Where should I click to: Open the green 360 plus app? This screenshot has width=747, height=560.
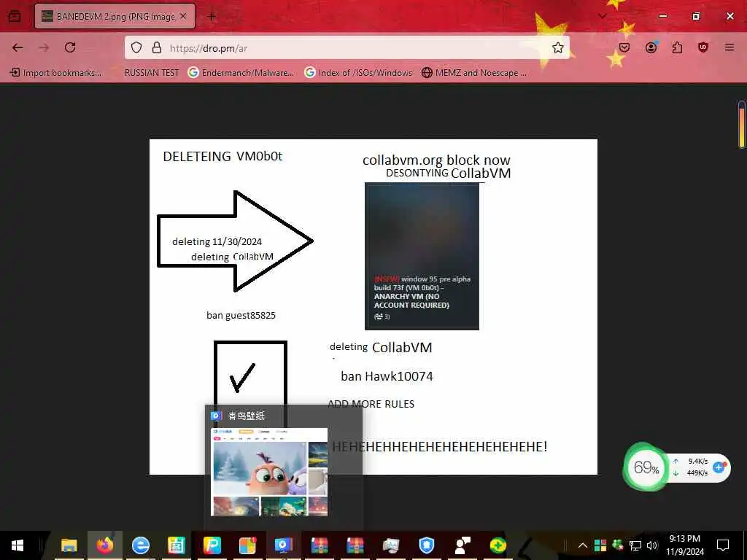498,545
